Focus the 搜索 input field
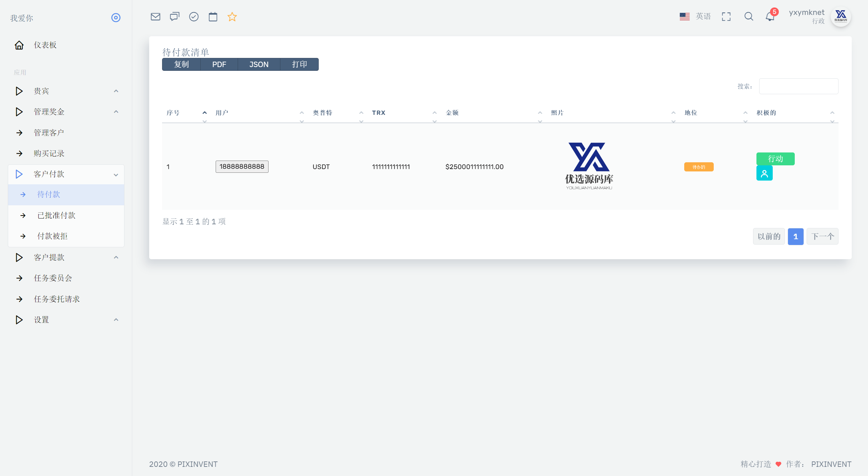This screenshot has width=868, height=476. coord(798,86)
